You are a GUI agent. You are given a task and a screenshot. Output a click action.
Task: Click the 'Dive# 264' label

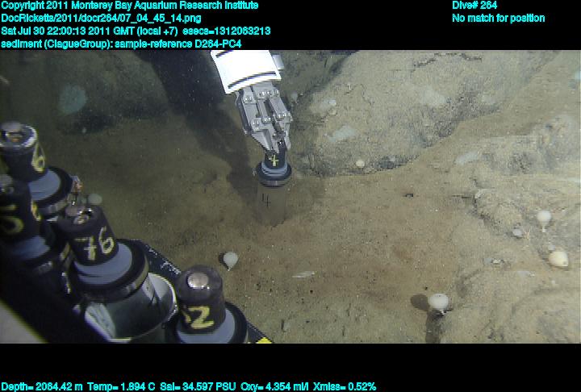(x=474, y=6)
